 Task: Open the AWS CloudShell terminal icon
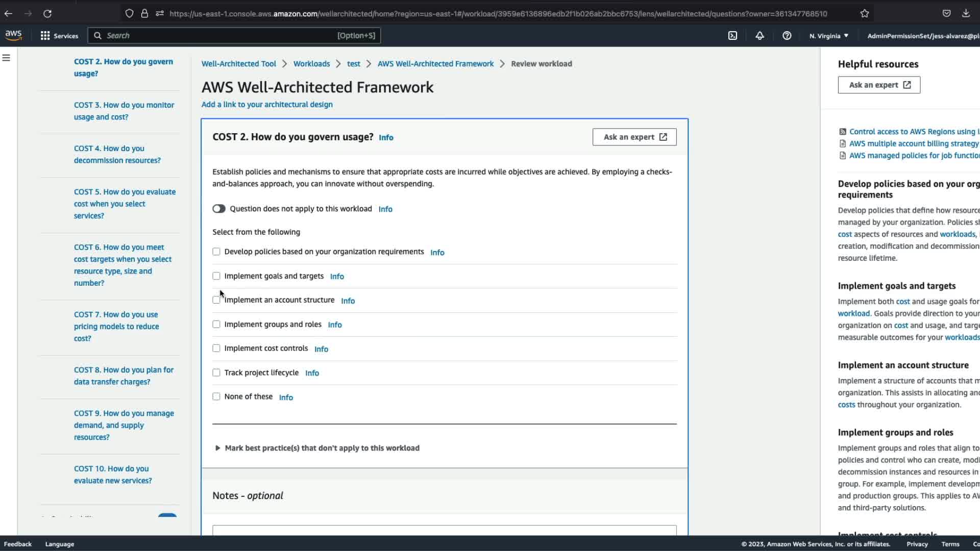(732, 36)
